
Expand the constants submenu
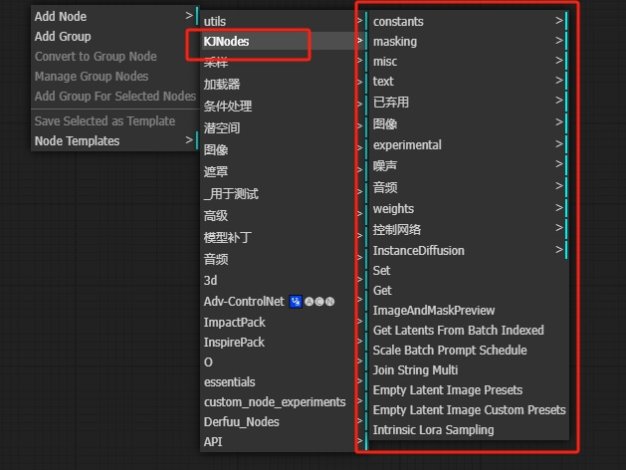coord(469,21)
